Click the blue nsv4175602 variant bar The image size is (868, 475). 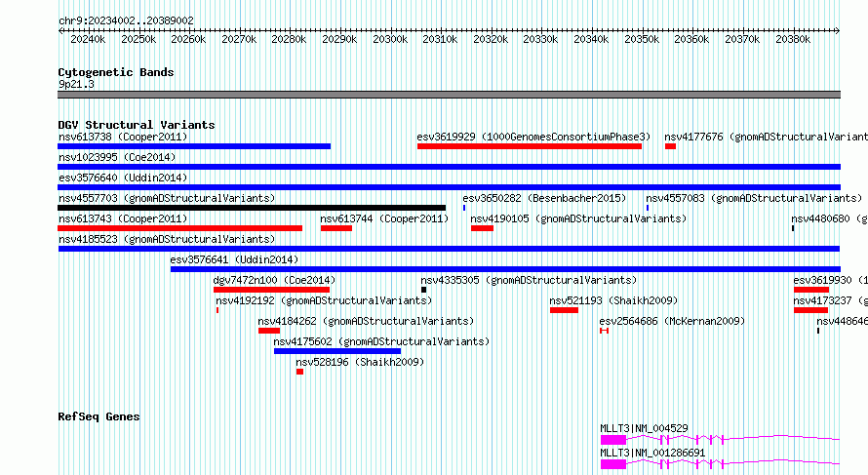(337, 351)
